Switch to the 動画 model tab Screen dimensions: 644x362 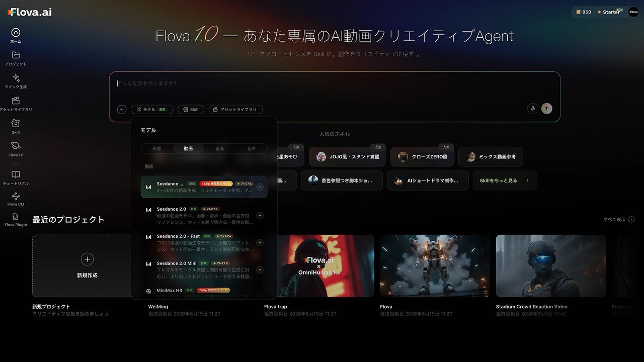click(x=188, y=149)
